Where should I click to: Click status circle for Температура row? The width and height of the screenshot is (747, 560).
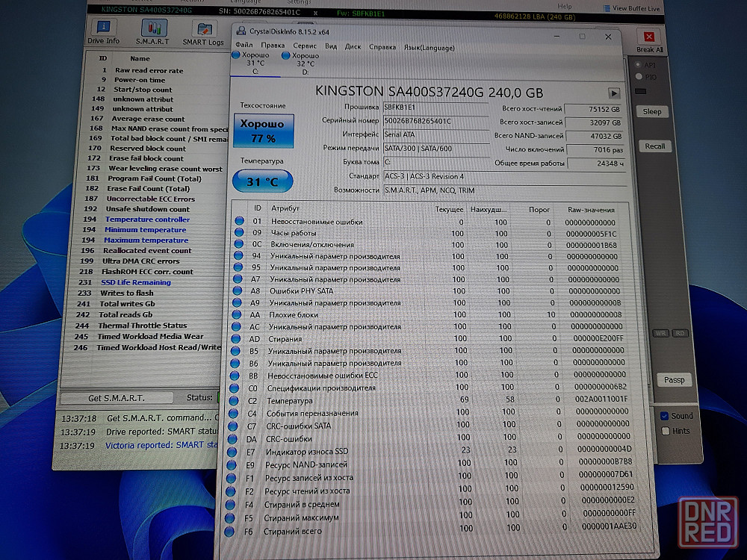(234, 400)
